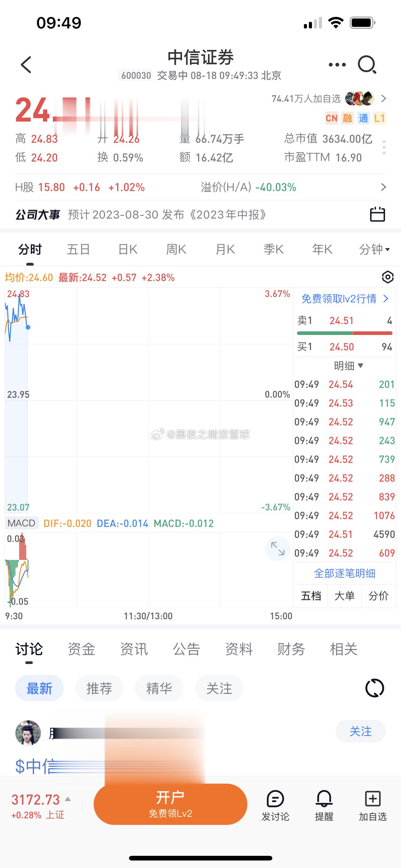Tap the 3172.73 上证 index value
401x868 pixels.
click(x=35, y=799)
